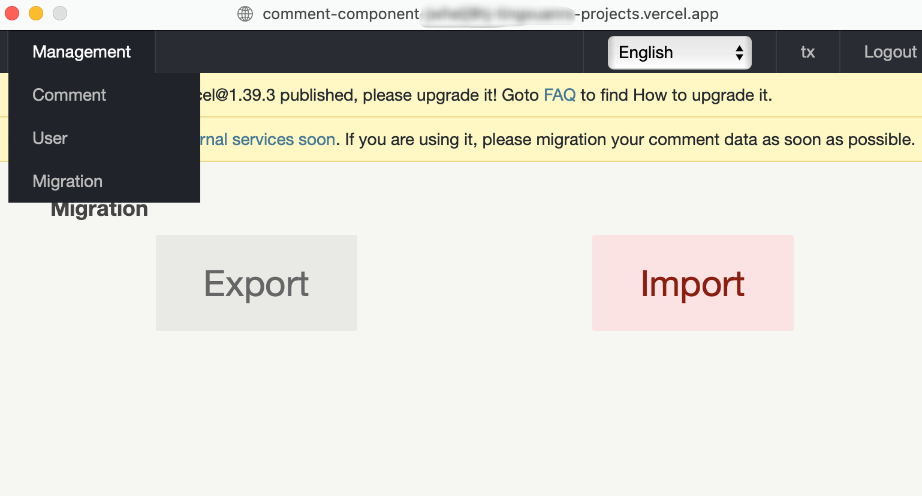Image resolution: width=922 pixels, height=496 pixels.
Task: Select Migration in the Management dropdown
Action: click(67, 181)
